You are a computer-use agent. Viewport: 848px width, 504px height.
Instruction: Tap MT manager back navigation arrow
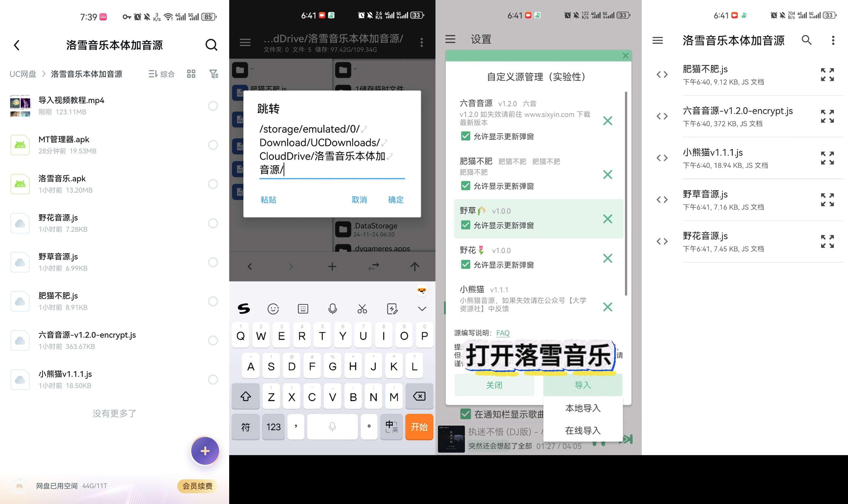pos(250,267)
